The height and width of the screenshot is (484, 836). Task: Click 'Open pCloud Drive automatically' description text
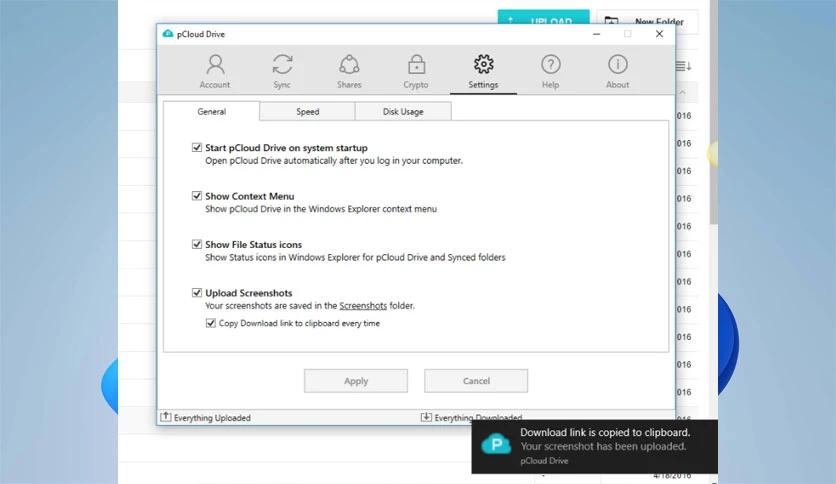point(334,160)
